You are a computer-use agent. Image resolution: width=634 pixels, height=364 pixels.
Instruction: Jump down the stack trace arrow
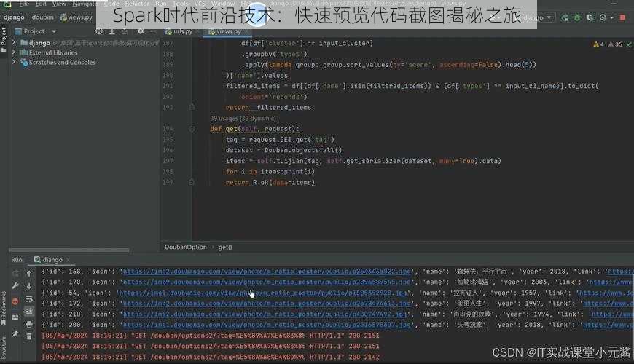[29, 286]
